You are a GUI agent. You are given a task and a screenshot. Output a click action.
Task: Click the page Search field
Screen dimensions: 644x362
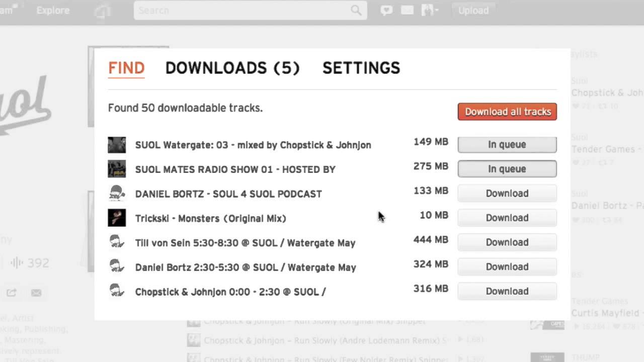coord(250,11)
